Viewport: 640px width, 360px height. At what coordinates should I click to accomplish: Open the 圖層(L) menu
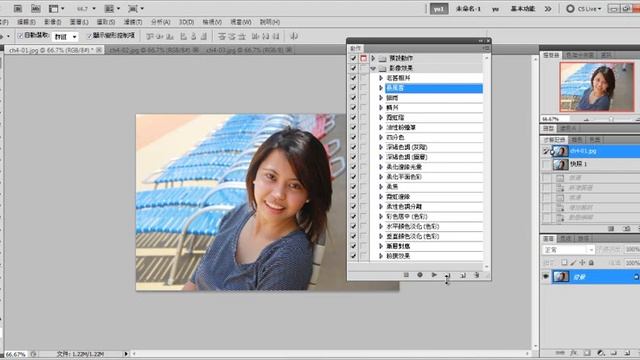pos(79,22)
